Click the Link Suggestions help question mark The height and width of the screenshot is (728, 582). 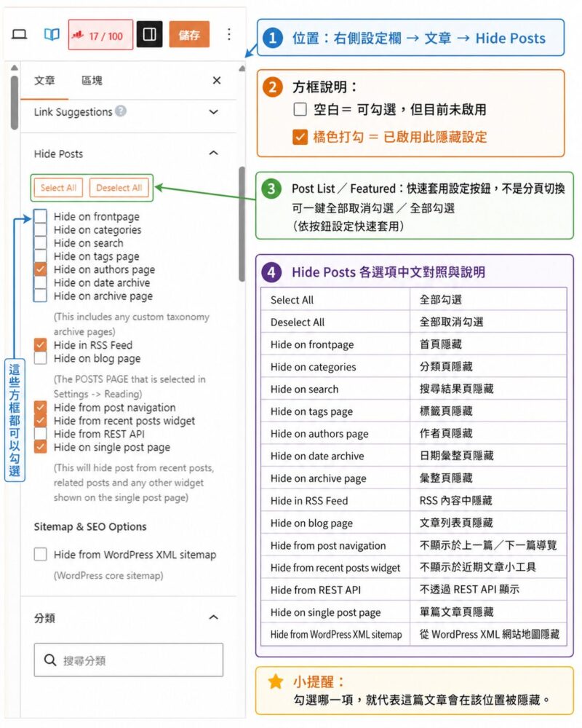121,111
